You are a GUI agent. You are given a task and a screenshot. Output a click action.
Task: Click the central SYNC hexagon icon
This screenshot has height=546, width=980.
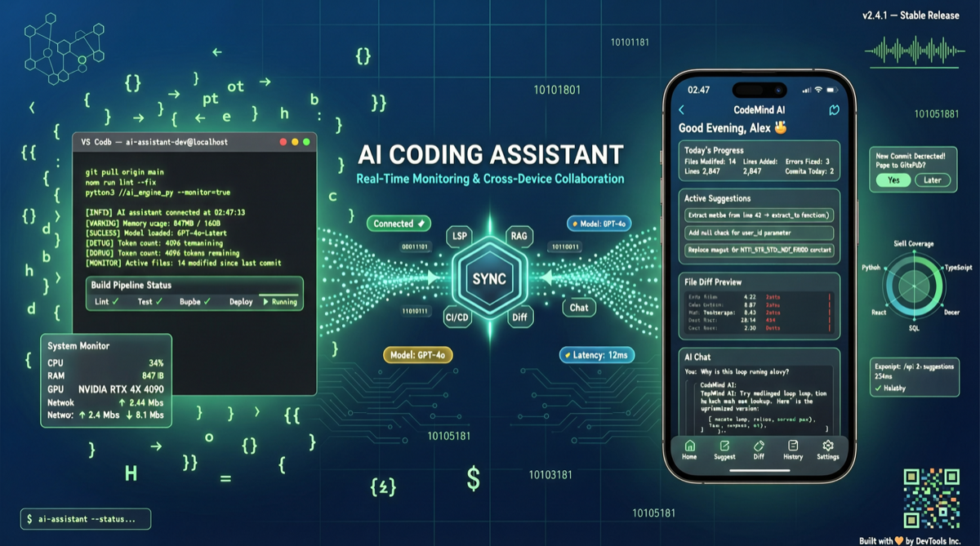490,277
